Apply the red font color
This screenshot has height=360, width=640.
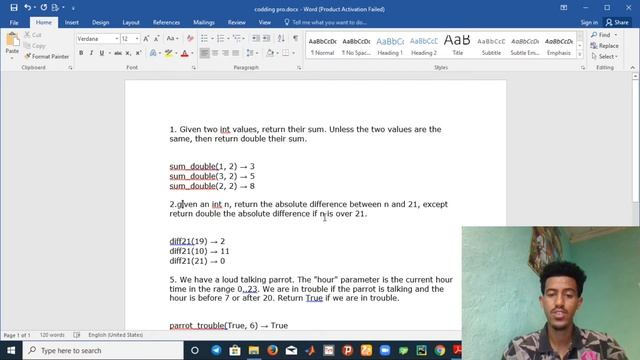[184, 53]
